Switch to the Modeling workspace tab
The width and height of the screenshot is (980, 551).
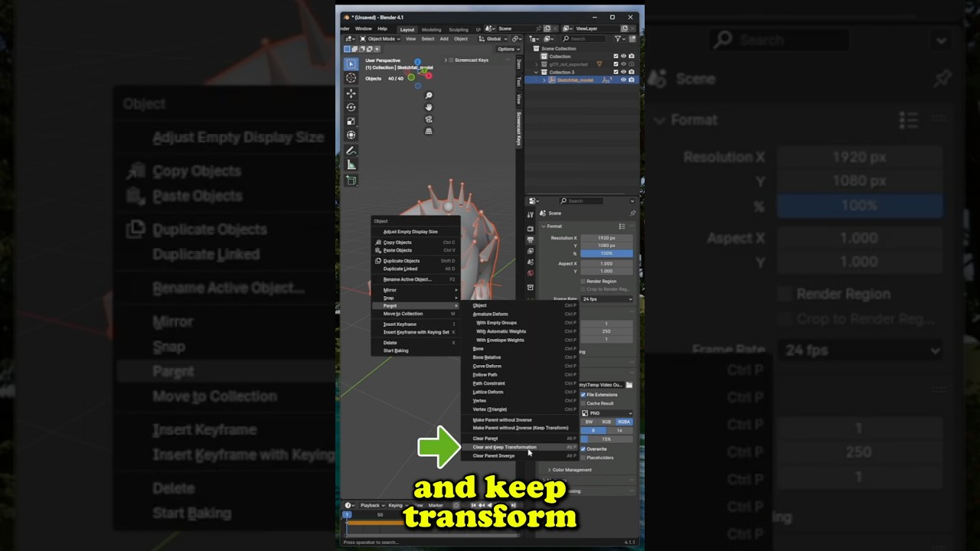[431, 29]
